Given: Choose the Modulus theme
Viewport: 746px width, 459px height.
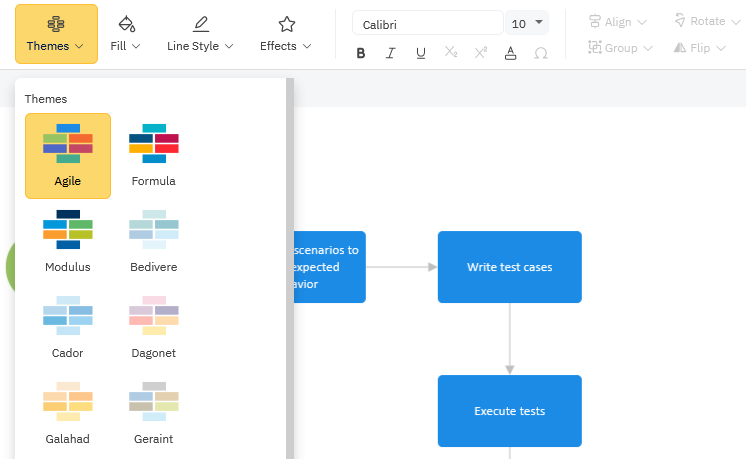Looking at the screenshot, I should pyautogui.click(x=68, y=241).
